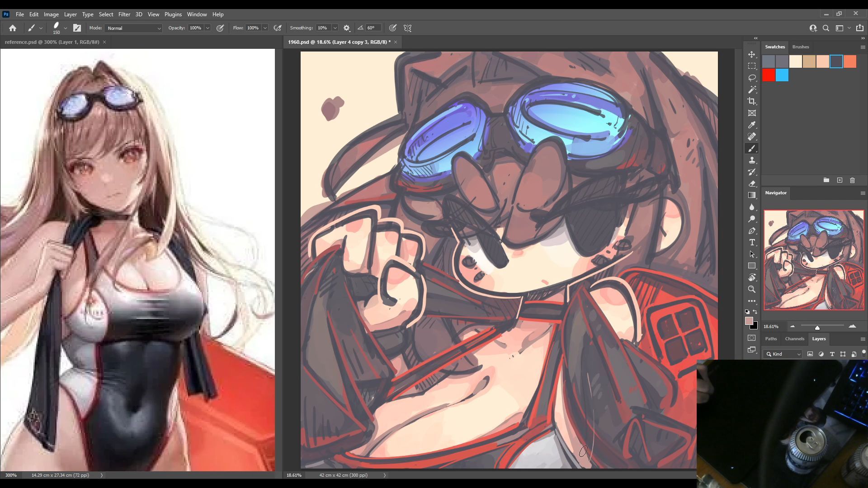This screenshot has height=488, width=868.
Task: Toggle pressure for opacity
Action: (220, 28)
